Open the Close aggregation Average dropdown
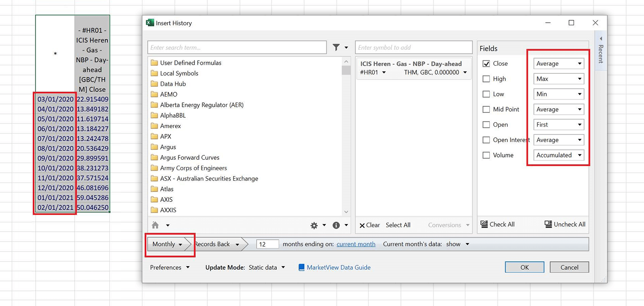The image size is (644, 306). 559,64
